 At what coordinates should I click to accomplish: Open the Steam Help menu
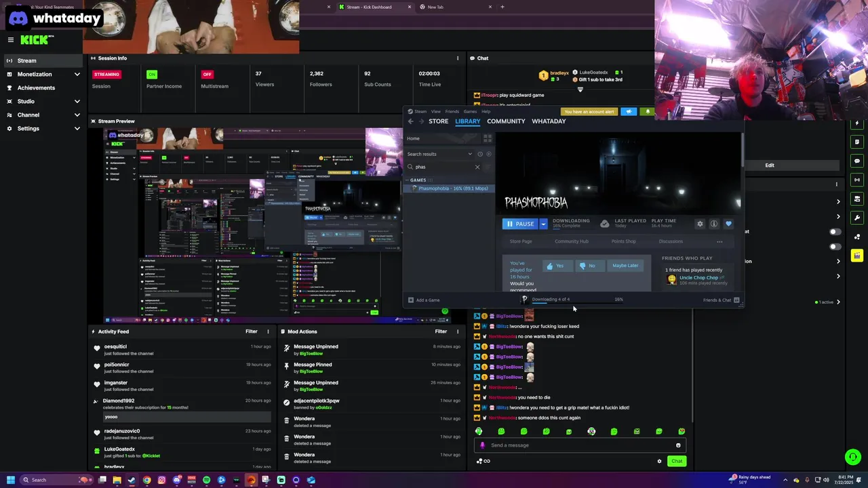[486, 111]
